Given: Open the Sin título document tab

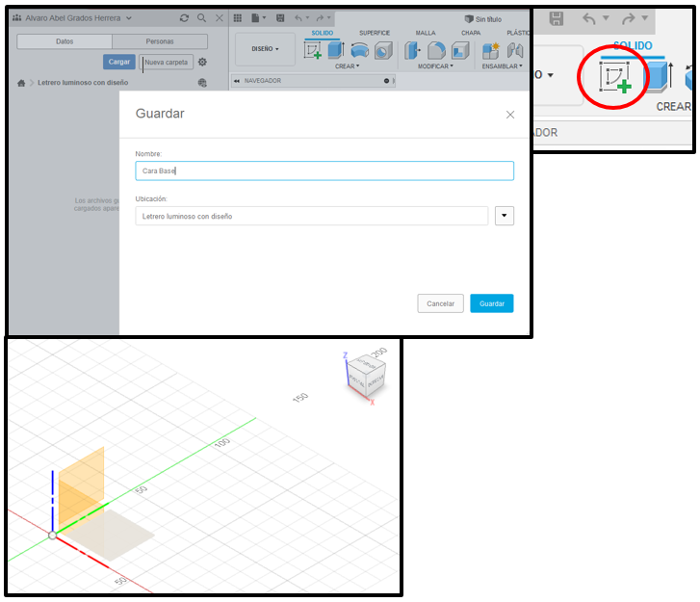Looking at the screenshot, I should coord(483,19).
